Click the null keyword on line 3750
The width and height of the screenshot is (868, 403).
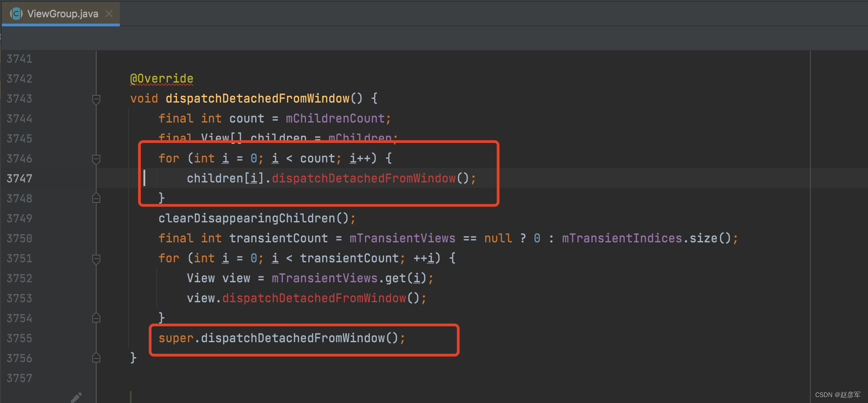pos(498,239)
